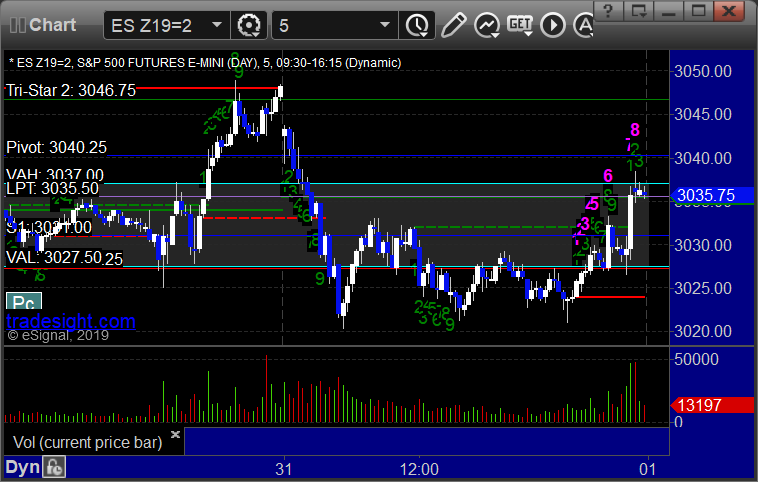758x482 pixels.
Task: Start bar replay with the play icon
Action: 553,25
